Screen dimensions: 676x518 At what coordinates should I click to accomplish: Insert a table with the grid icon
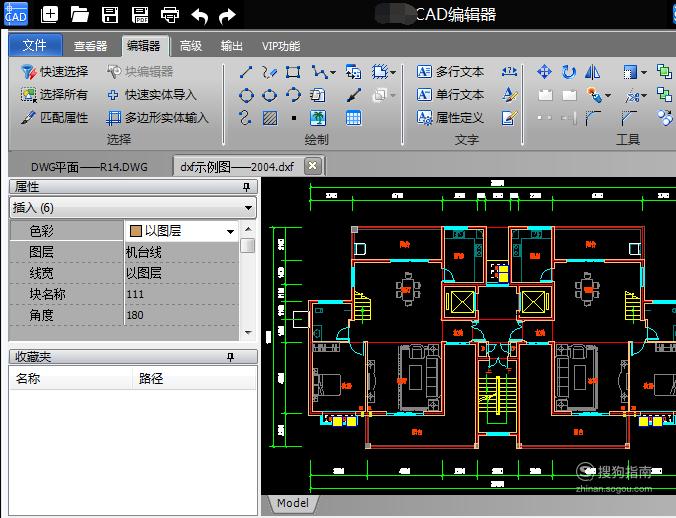[354, 118]
